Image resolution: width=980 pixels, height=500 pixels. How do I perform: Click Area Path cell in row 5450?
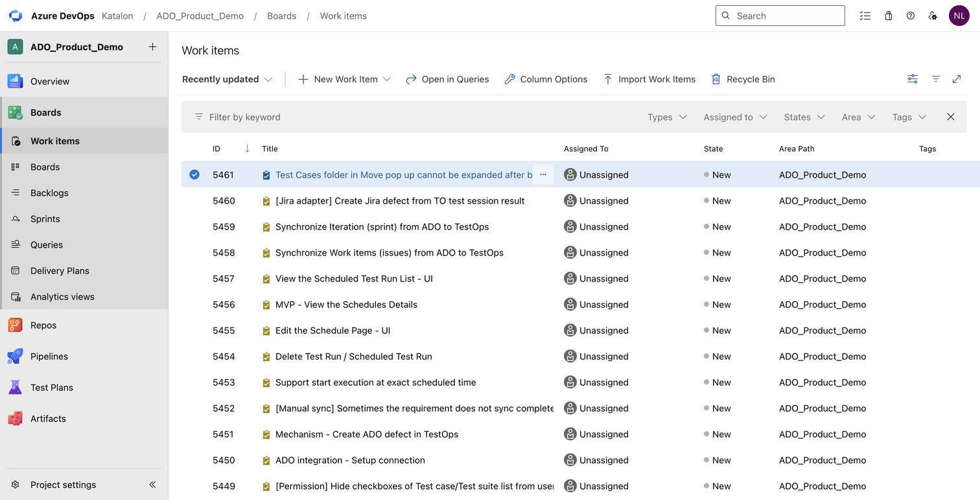[x=822, y=460]
